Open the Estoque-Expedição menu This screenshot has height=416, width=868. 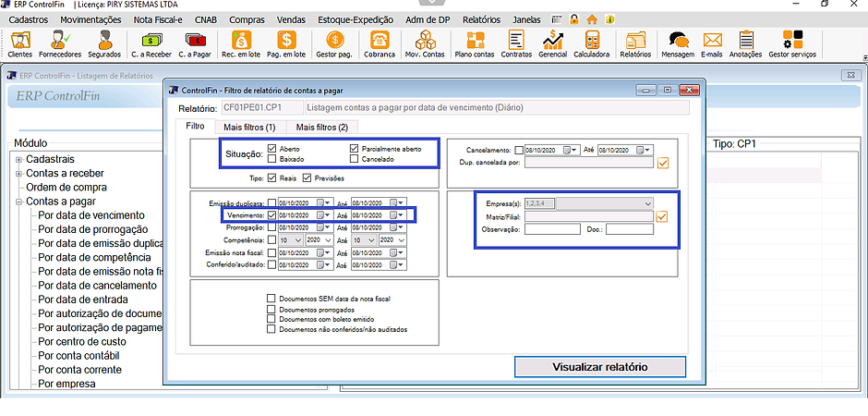coord(356,19)
